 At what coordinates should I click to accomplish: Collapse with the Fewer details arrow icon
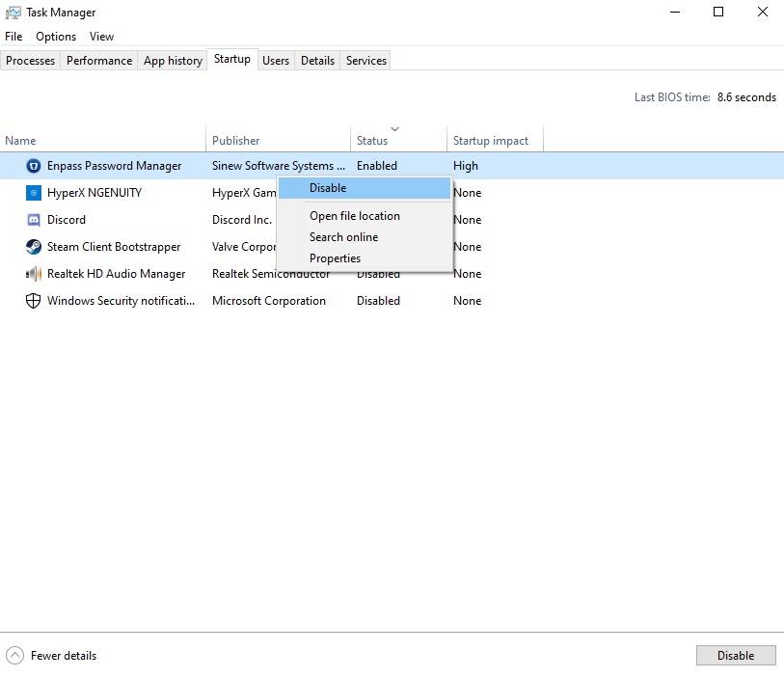(15, 656)
